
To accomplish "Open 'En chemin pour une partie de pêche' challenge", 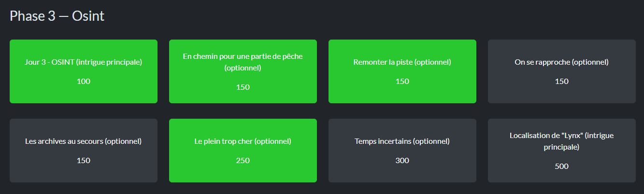I will pos(243,71).
